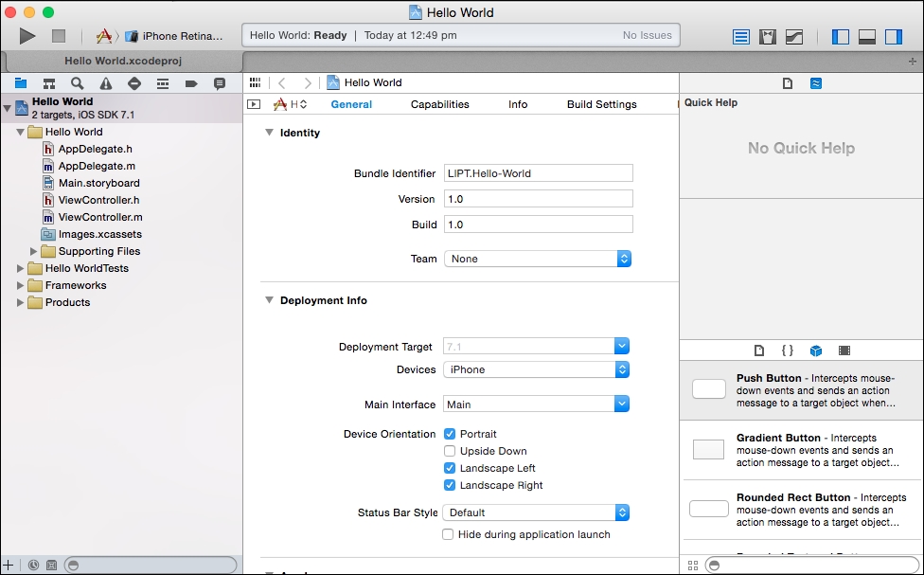Edit the Bundle Identifier field
The image size is (924, 575).
tap(538, 172)
